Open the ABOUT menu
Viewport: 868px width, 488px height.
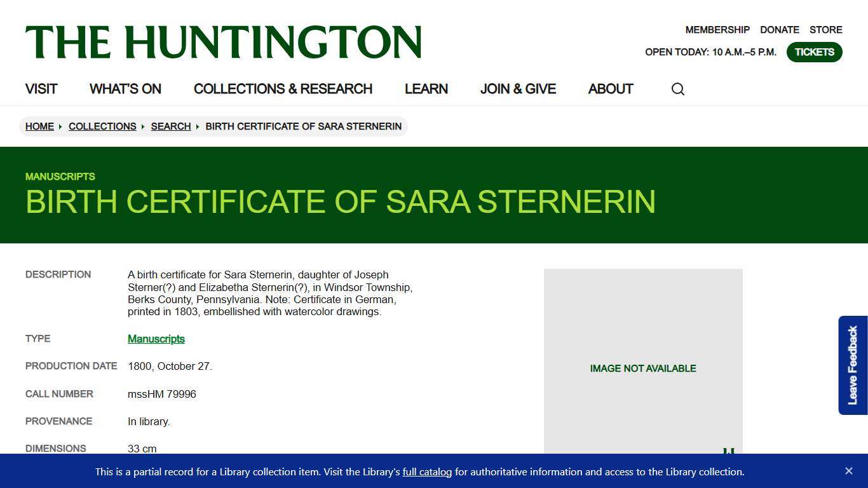coord(610,89)
